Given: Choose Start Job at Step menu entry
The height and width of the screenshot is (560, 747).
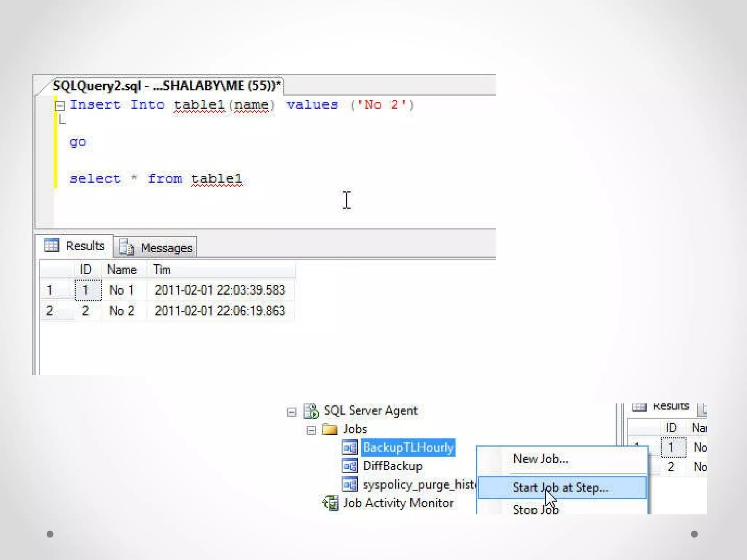Looking at the screenshot, I should (x=560, y=487).
